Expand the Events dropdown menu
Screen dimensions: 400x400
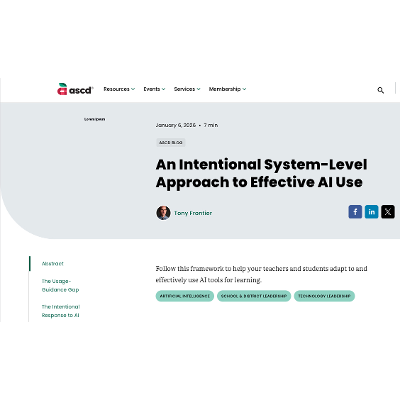[154, 89]
